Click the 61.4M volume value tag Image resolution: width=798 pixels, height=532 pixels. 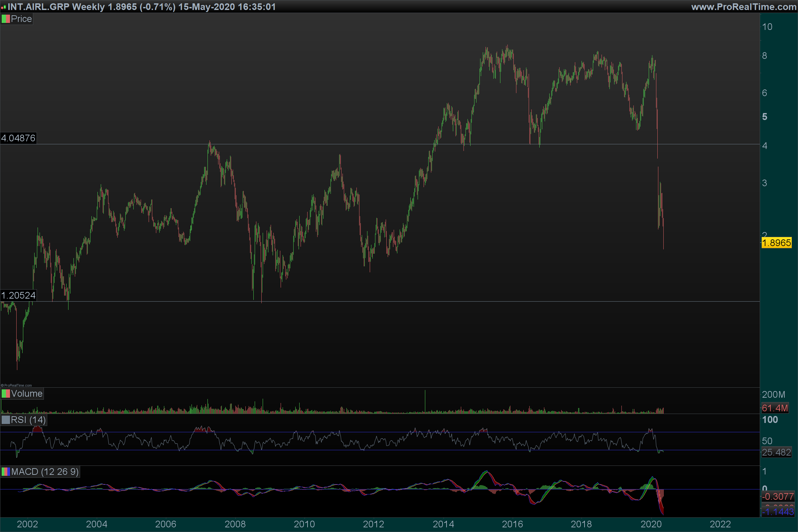(x=775, y=408)
